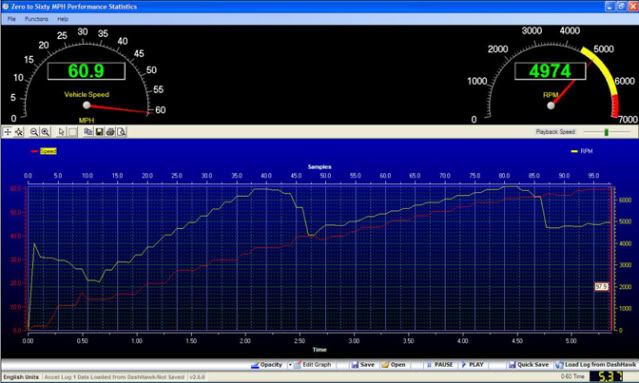The width and height of the screenshot is (639, 383).
Task: Click the Playback Speed slider handle
Action: tap(606, 132)
